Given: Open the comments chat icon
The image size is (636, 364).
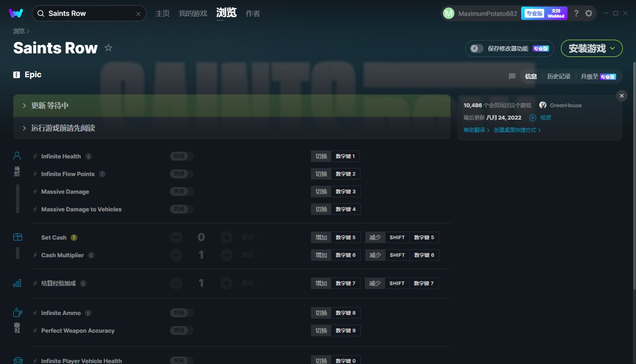Looking at the screenshot, I should [512, 76].
